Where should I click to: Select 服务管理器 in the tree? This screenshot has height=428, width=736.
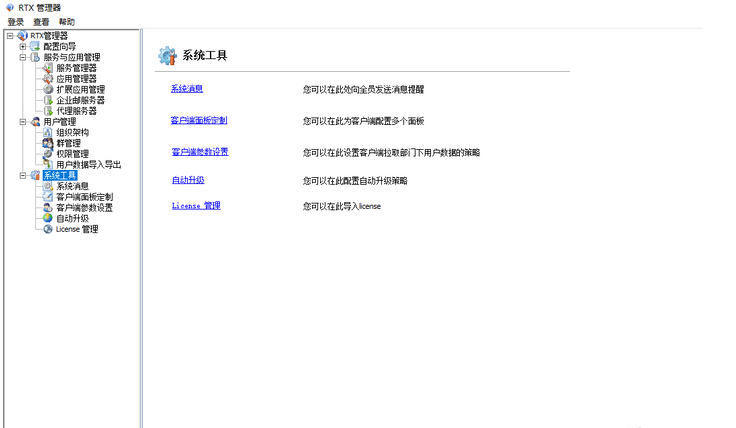coord(77,68)
